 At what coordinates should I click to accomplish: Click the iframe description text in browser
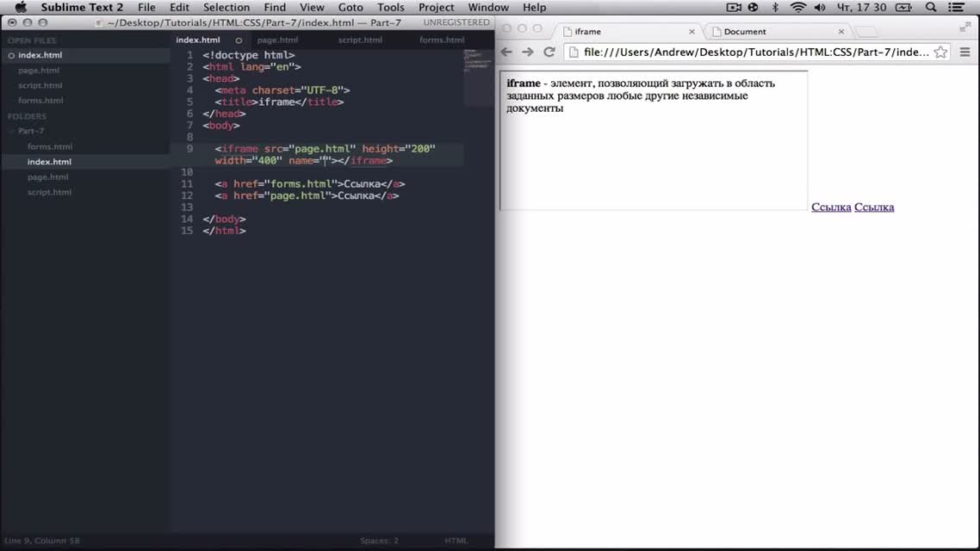641,96
